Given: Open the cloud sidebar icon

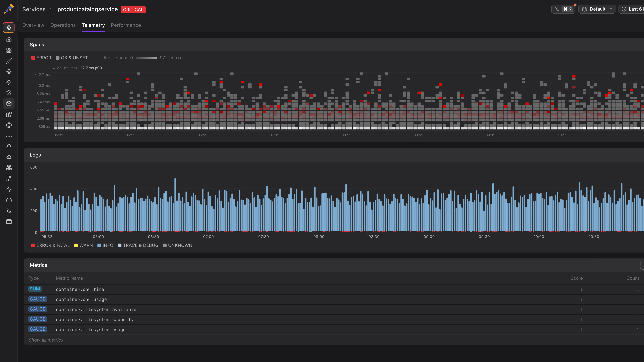Looking at the screenshot, I should [x=9, y=157].
